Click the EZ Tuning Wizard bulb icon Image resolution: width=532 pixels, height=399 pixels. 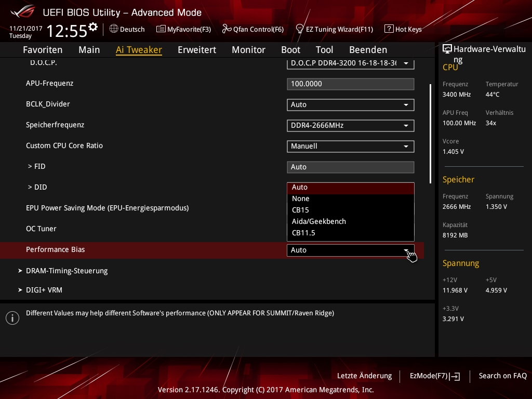[300, 29]
